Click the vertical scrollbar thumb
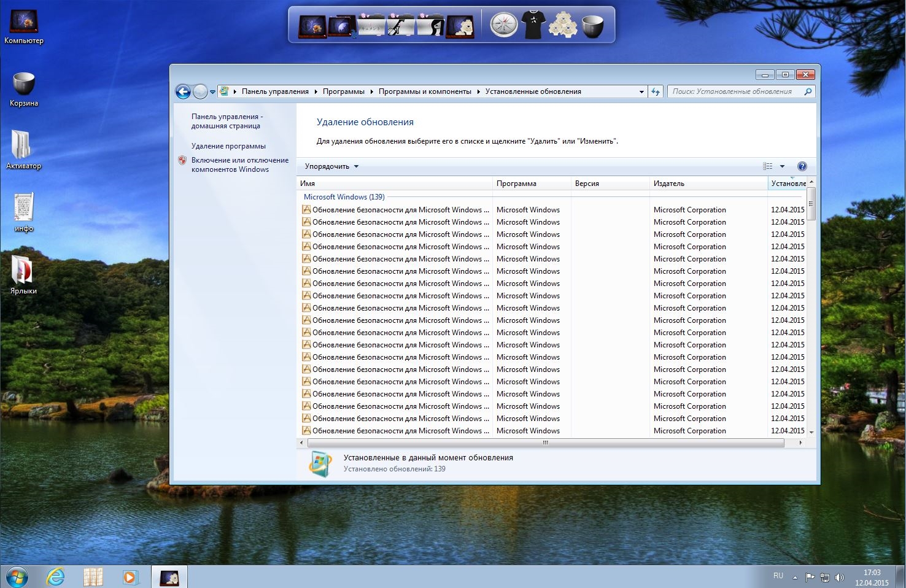Image resolution: width=906 pixels, height=588 pixels. (811, 204)
